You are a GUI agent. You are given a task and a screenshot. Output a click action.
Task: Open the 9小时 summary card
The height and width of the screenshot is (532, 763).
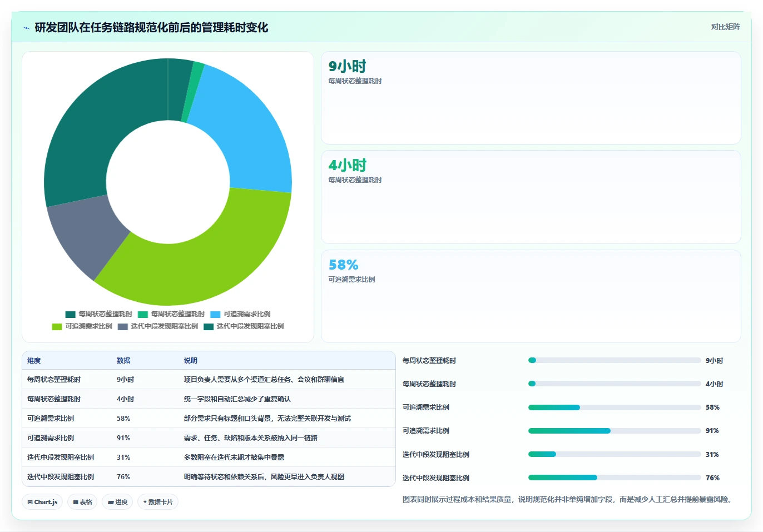(531, 98)
